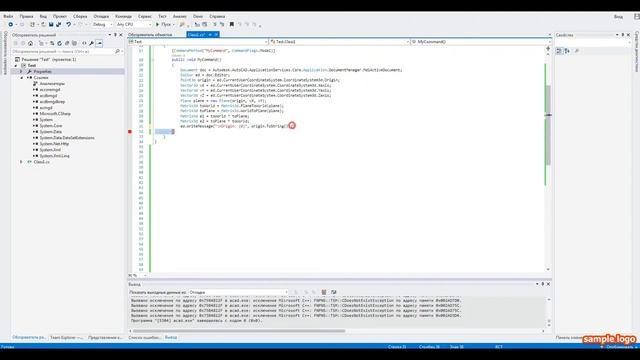Switch to the Список ошибок tab
This screenshot has width=640, height=360.
(144, 338)
